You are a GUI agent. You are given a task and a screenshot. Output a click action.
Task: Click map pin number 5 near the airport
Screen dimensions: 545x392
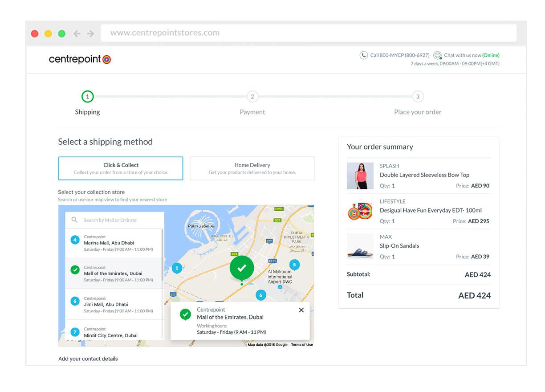pyautogui.click(x=294, y=264)
